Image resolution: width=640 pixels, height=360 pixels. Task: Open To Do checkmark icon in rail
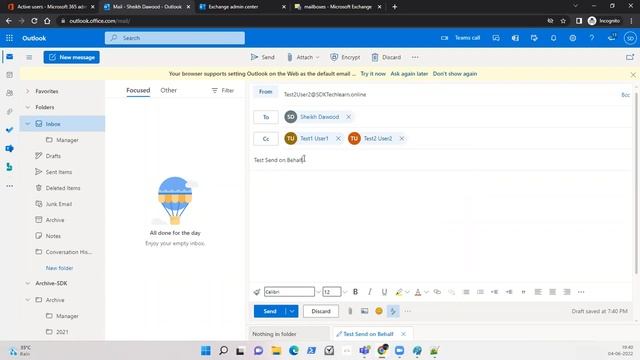click(9, 130)
